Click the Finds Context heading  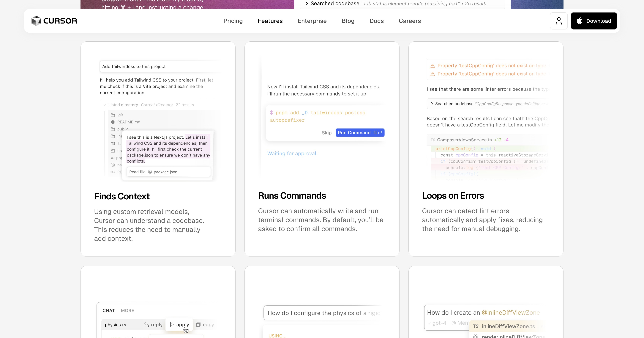122,196
